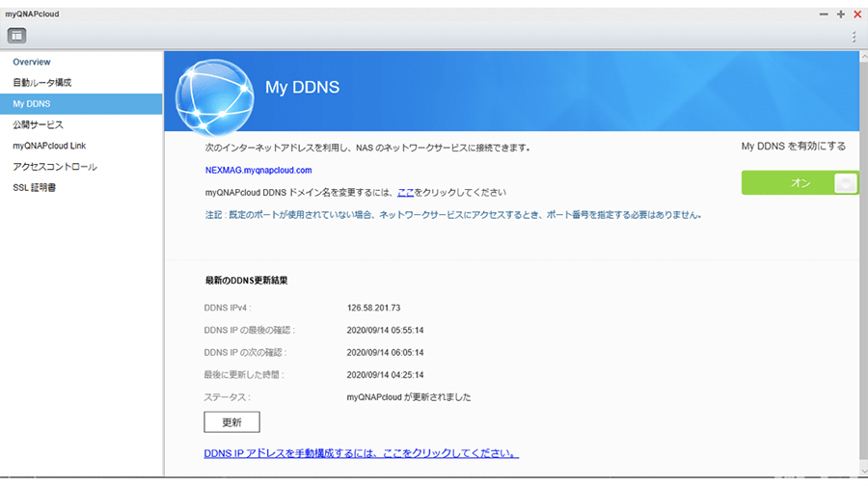
Task: Click the 注記 port note text
Action: [x=453, y=215]
